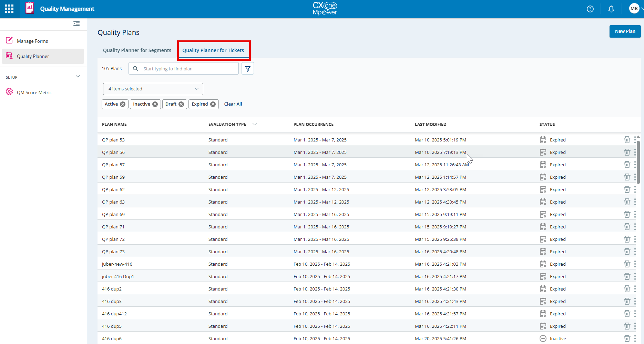Viewport: 644px width, 344px height.
Task: Open the 4 items selected dropdown
Action: pyautogui.click(x=153, y=89)
